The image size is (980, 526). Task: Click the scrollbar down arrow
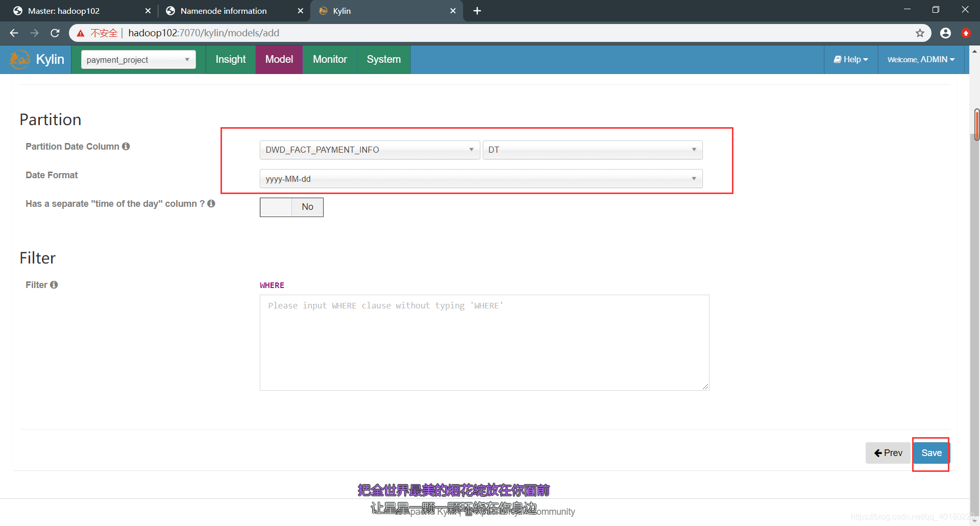tap(975, 521)
